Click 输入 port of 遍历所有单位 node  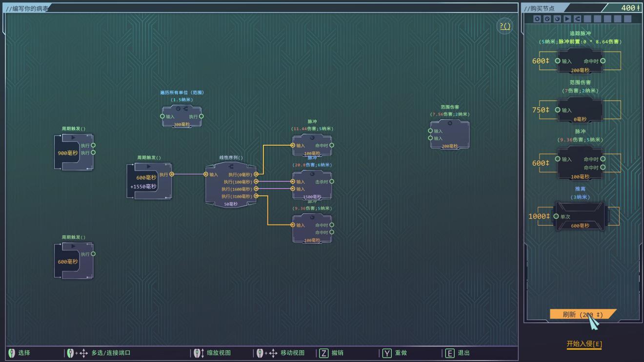[x=162, y=116]
